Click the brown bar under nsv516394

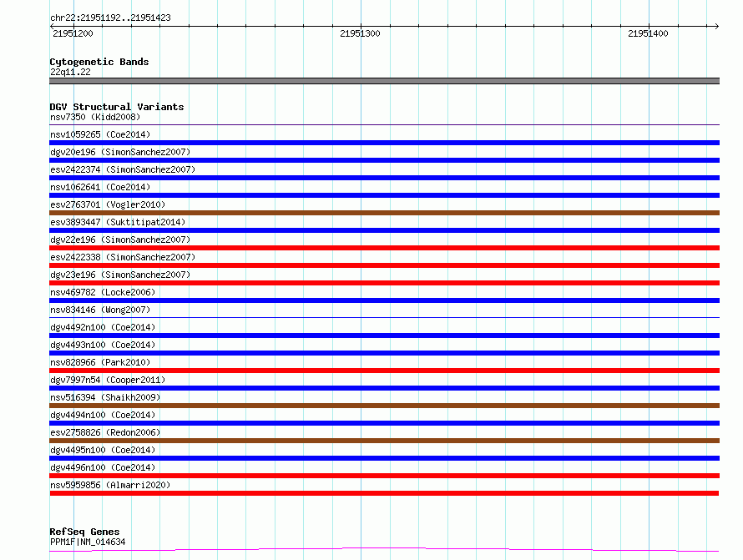384,406
